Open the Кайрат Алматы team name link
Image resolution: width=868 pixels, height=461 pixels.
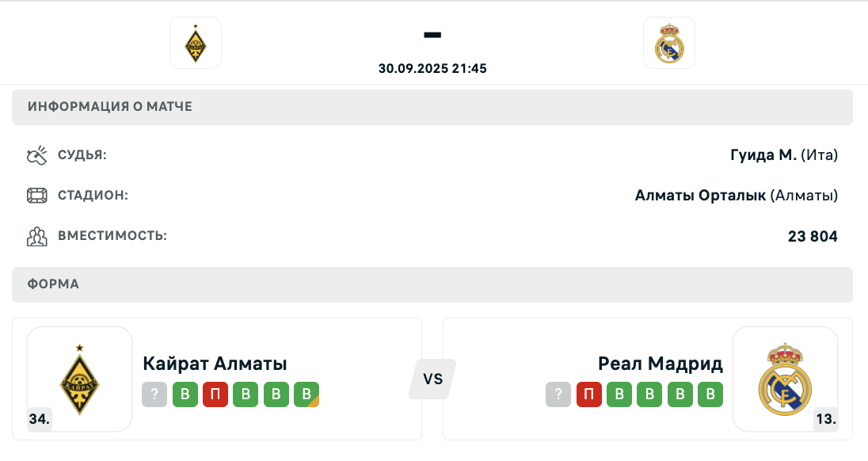[215, 364]
